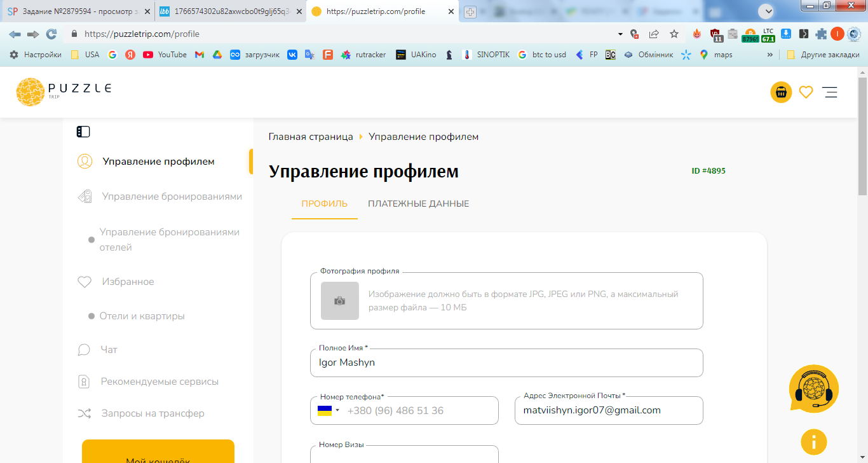
Task: Open the VK bookmark icon
Action: [292, 55]
